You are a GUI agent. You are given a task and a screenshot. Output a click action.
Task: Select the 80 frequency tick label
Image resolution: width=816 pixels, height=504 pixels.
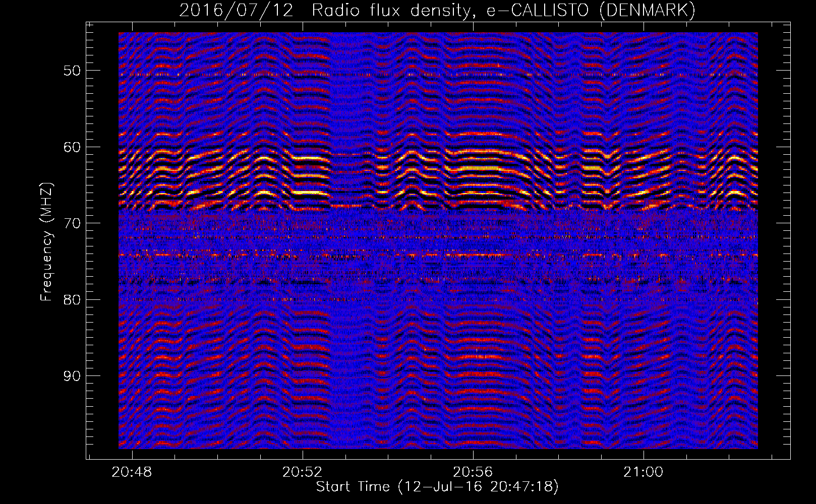[x=72, y=300]
